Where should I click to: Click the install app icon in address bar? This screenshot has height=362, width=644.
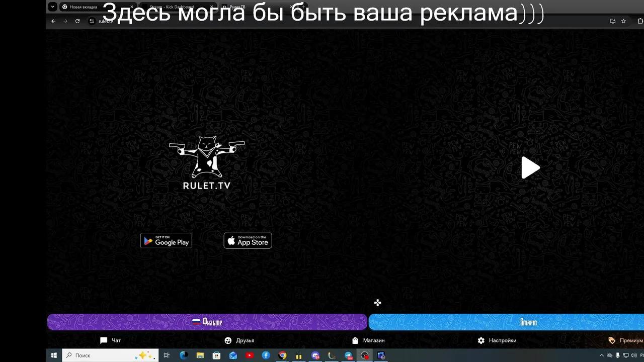tap(612, 21)
